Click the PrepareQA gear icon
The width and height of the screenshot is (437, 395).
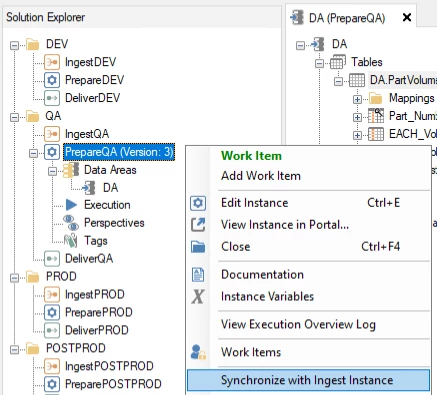[x=52, y=152]
